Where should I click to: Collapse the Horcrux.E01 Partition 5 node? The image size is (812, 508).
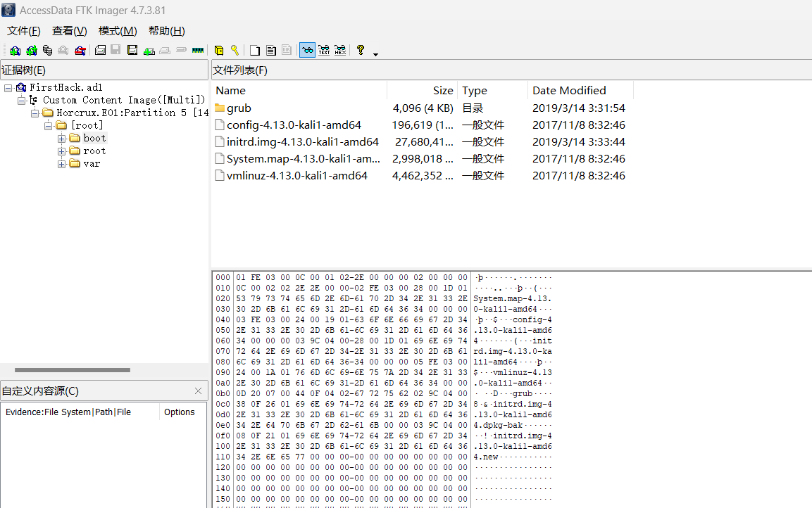pyautogui.click(x=35, y=113)
